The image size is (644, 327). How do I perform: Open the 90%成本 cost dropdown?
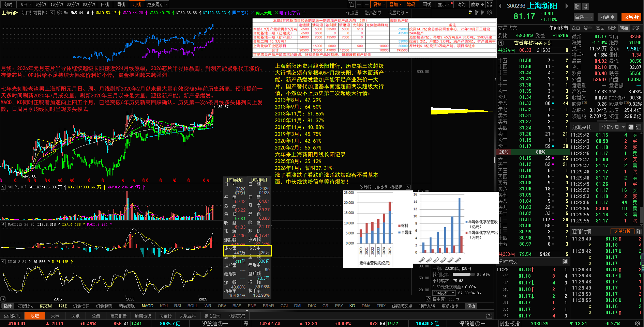444,293
